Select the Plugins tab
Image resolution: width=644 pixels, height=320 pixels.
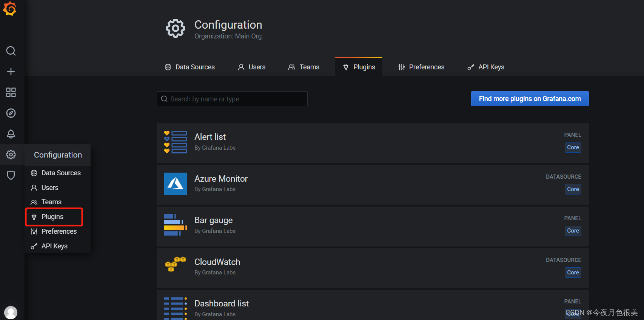click(x=359, y=67)
